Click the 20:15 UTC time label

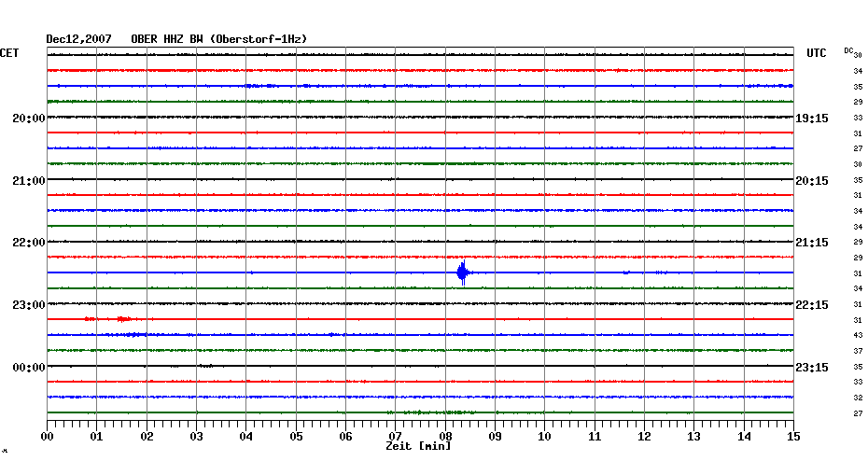812,181
